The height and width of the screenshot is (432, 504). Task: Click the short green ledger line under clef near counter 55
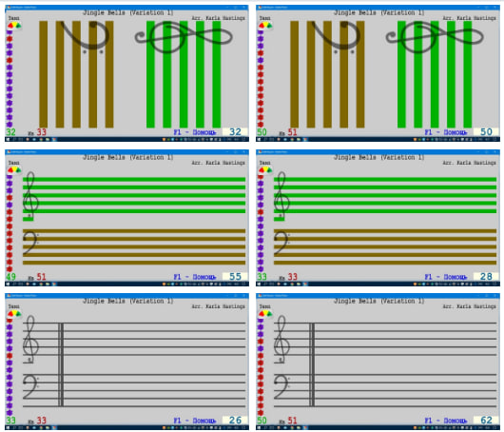(x=28, y=219)
